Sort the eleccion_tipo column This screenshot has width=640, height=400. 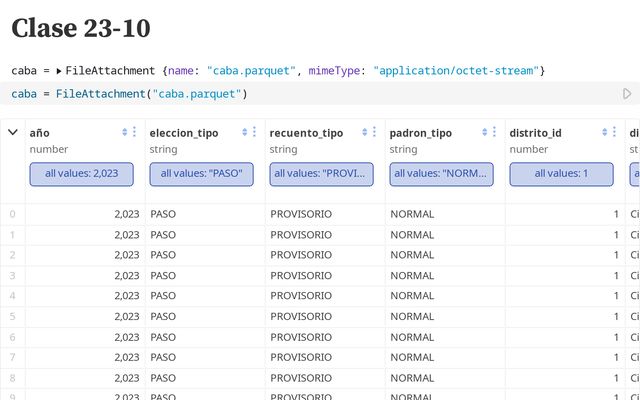coord(244,132)
